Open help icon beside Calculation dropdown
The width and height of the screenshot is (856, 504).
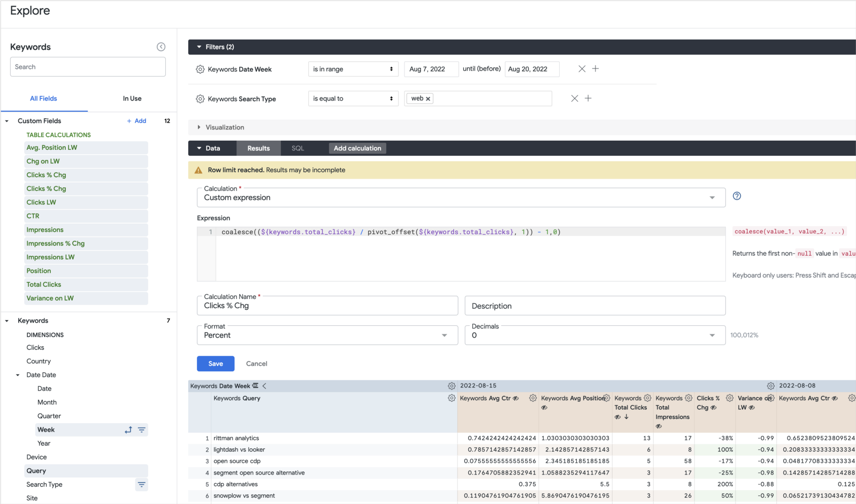point(737,196)
